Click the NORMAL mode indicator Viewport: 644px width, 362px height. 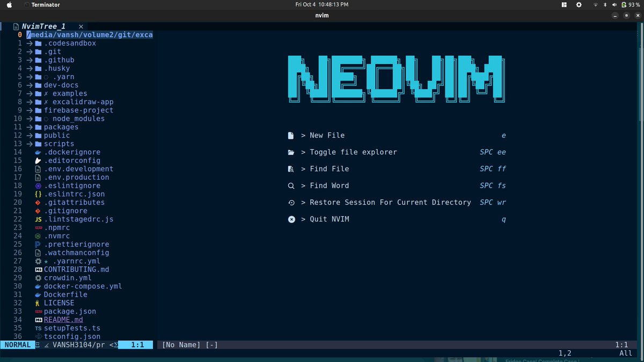(x=17, y=345)
